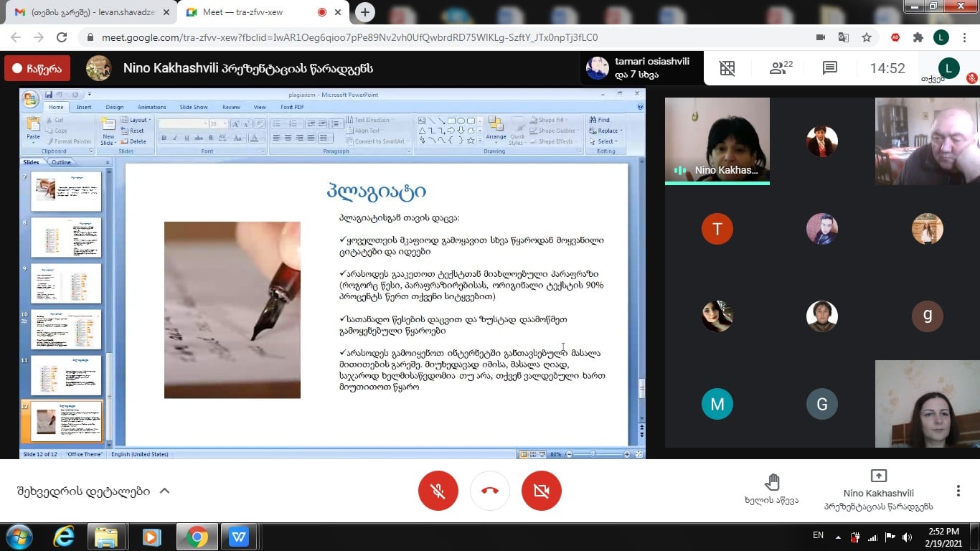This screenshot has width=980, height=551.
Task: Open a new Chrome tab
Action: point(365,12)
